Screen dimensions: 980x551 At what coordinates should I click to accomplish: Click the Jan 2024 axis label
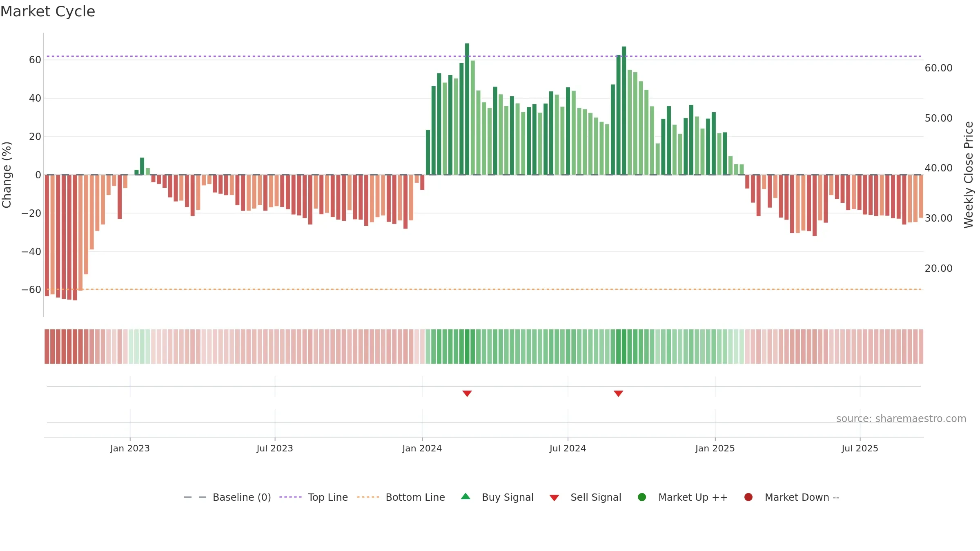pos(422,448)
